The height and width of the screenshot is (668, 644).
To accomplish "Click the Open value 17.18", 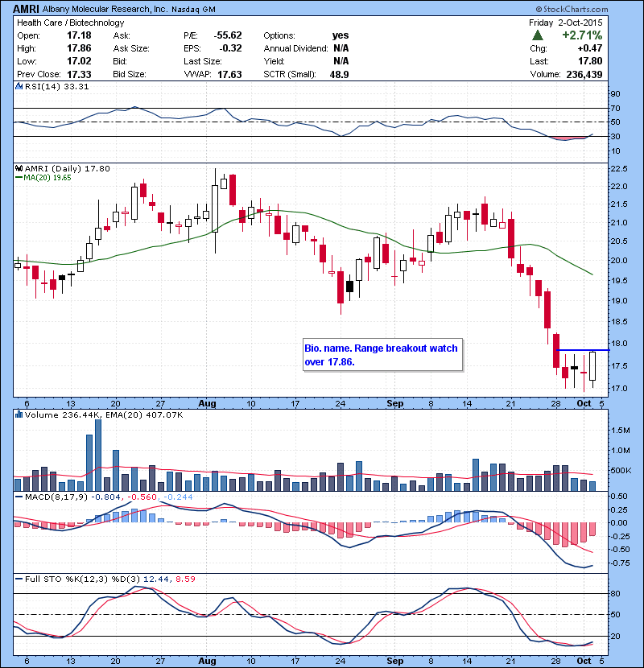I will [79, 35].
